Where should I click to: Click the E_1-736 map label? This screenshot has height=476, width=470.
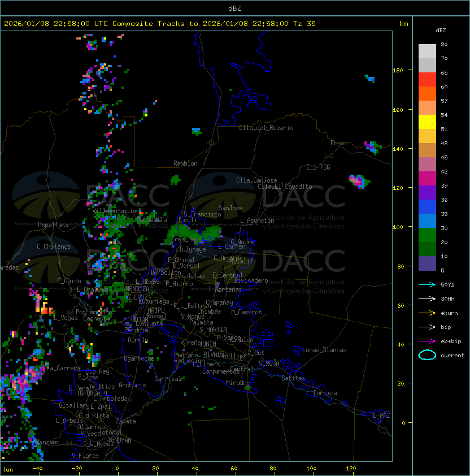point(318,167)
